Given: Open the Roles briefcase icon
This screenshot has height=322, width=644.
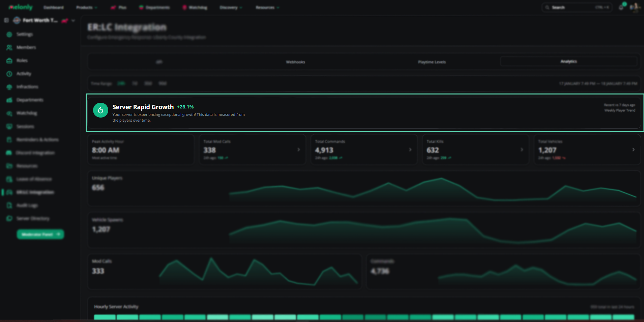Looking at the screenshot, I should tap(9, 61).
